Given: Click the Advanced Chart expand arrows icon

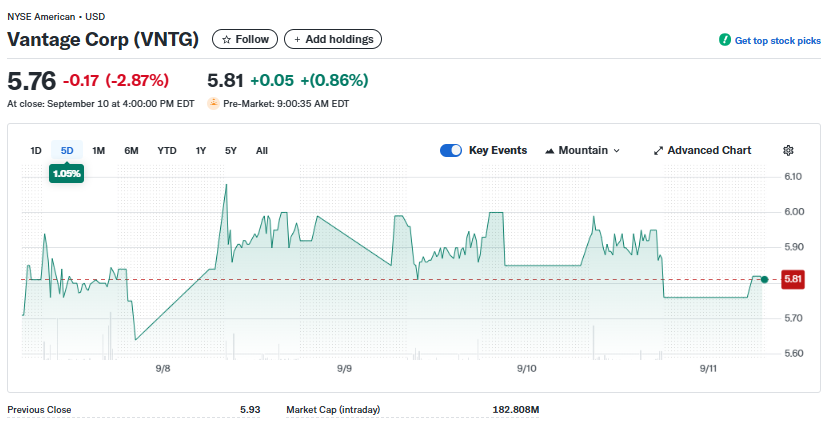Looking at the screenshot, I should point(658,151).
